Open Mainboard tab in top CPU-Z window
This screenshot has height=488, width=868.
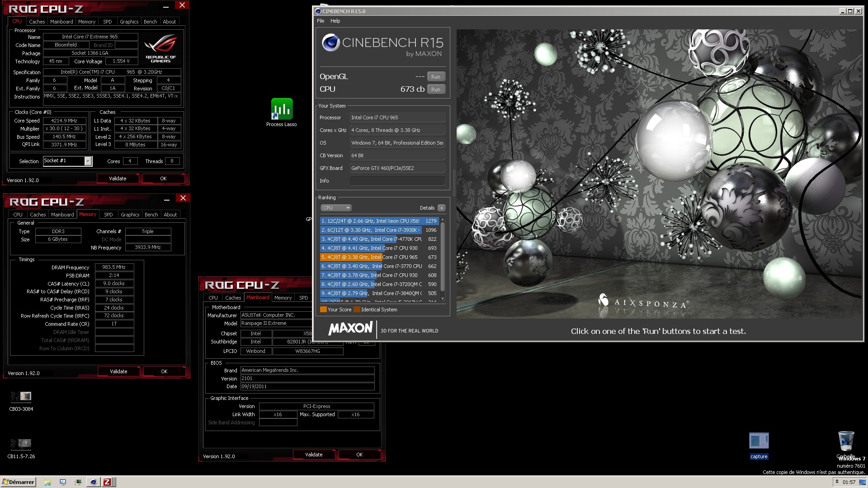[61, 22]
